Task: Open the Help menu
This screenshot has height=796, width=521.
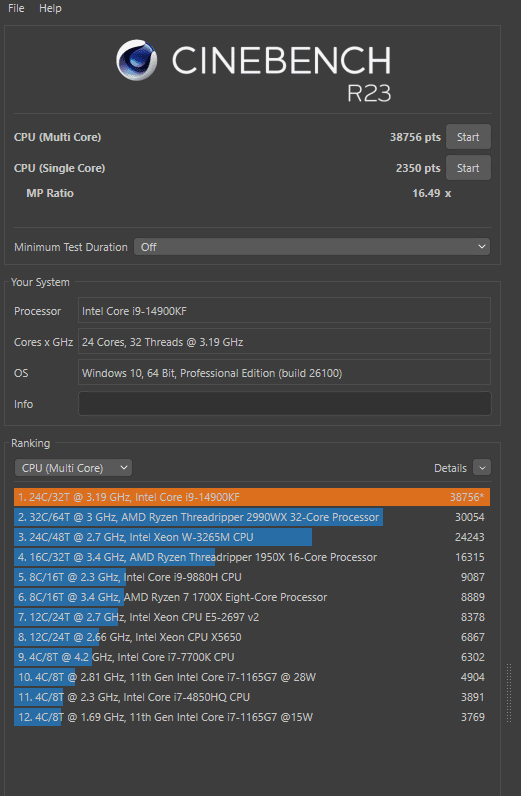Action: point(50,8)
